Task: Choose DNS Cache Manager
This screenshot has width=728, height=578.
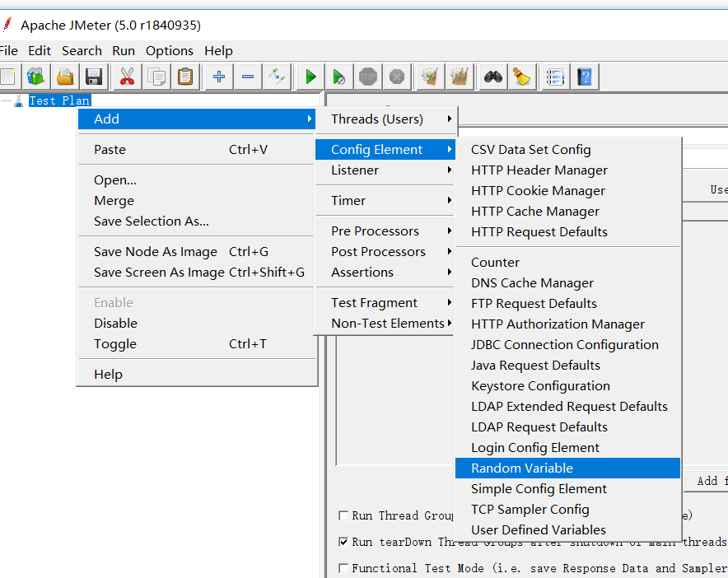Action: click(x=567, y=282)
